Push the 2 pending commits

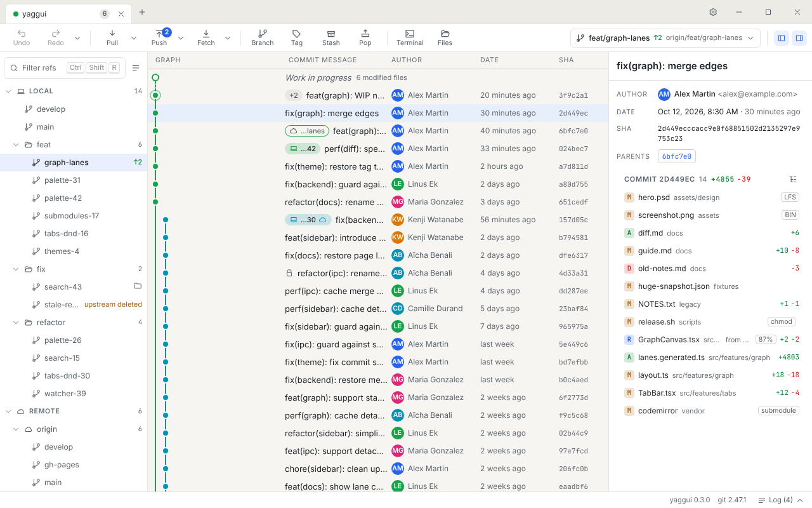[159, 37]
